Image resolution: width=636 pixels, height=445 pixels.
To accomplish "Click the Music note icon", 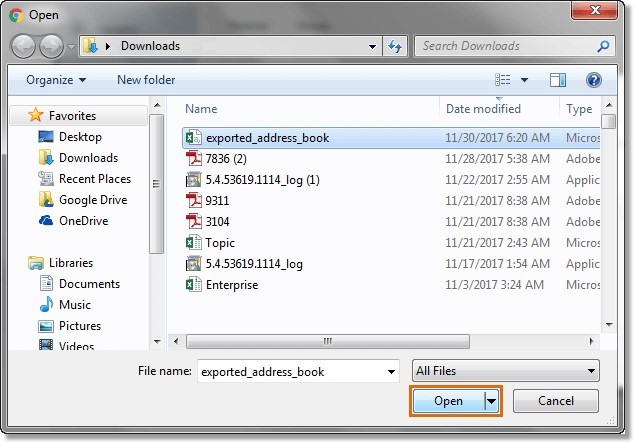I will 46,304.
